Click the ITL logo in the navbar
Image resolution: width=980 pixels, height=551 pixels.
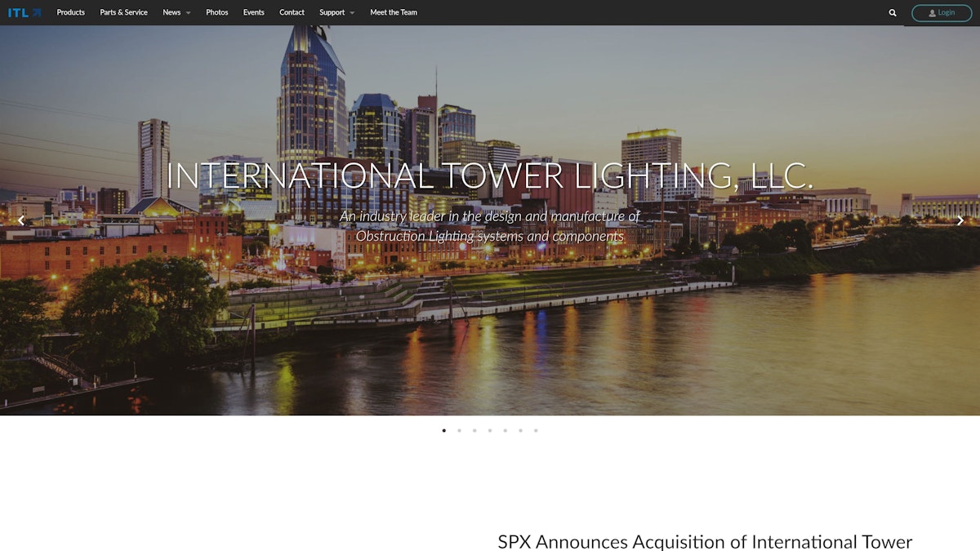click(24, 12)
